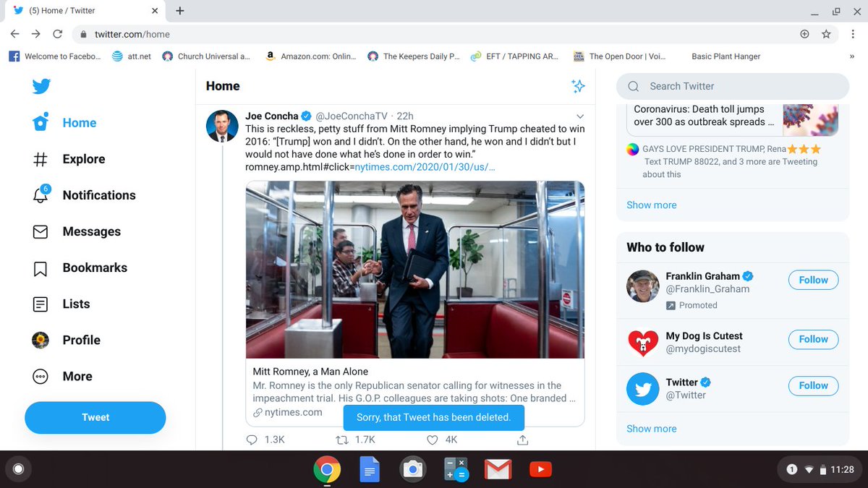The image size is (868, 488).
Task: Toggle latest tweets via sparkle icon
Action: click(x=578, y=86)
